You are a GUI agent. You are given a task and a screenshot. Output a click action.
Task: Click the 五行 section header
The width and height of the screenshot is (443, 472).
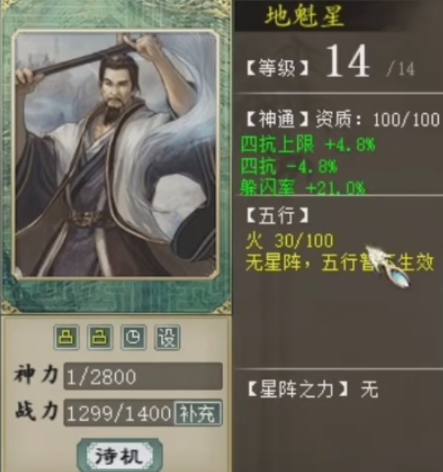277,215
